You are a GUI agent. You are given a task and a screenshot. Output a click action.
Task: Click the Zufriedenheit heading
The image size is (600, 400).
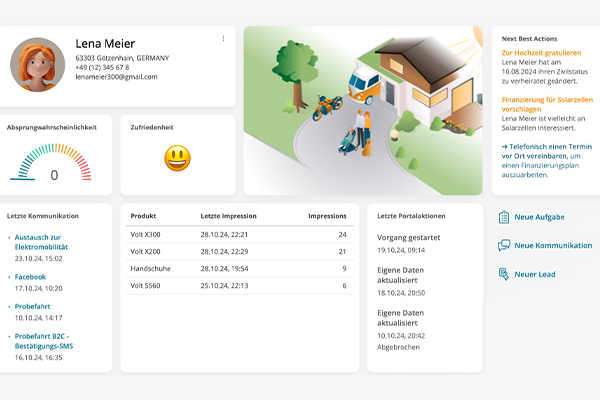(152, 127)
